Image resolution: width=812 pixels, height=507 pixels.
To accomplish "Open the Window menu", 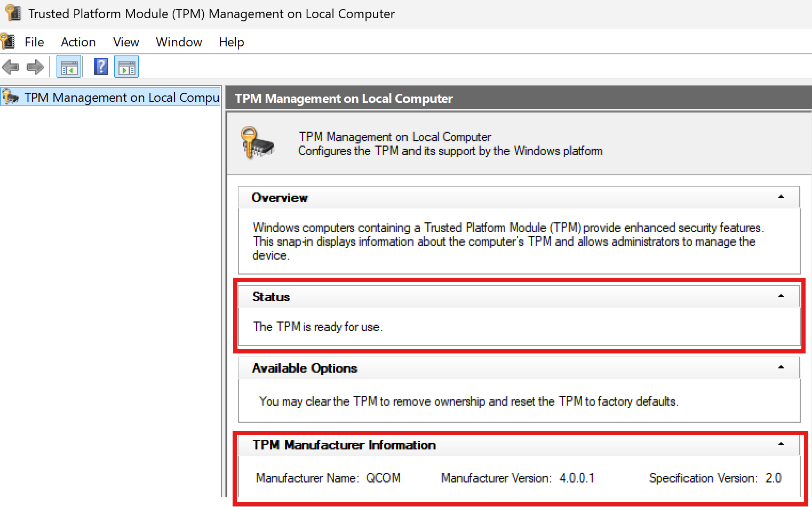I will tap(179, 42).
